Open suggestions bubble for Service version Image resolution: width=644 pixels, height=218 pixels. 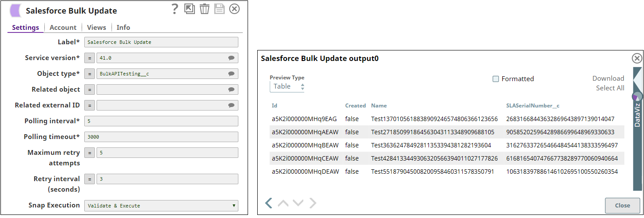(231, 58)
